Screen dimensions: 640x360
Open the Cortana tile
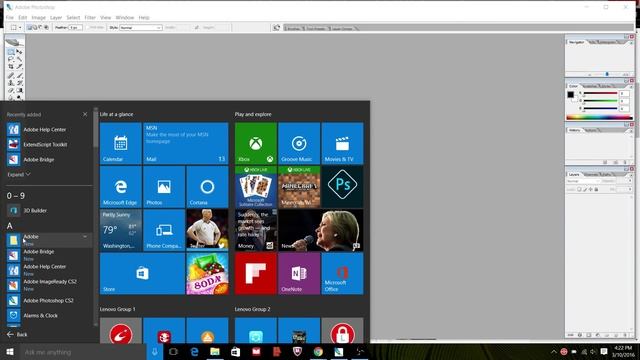207,187
